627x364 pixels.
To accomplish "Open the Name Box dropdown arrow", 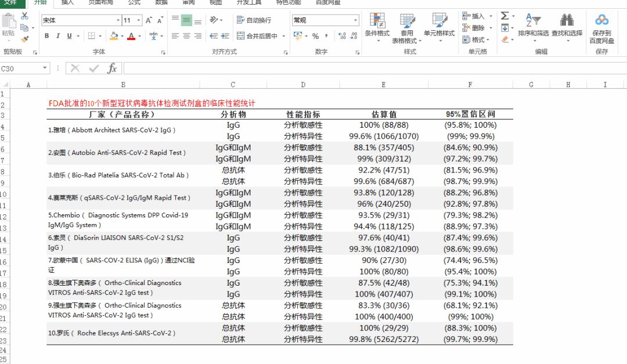I will point(45,69).
